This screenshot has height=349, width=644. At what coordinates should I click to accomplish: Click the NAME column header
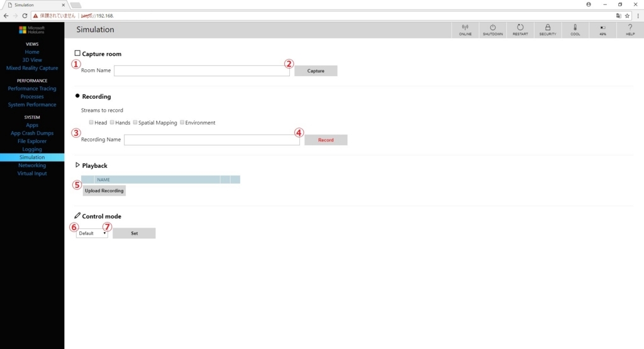pos(157,179)
